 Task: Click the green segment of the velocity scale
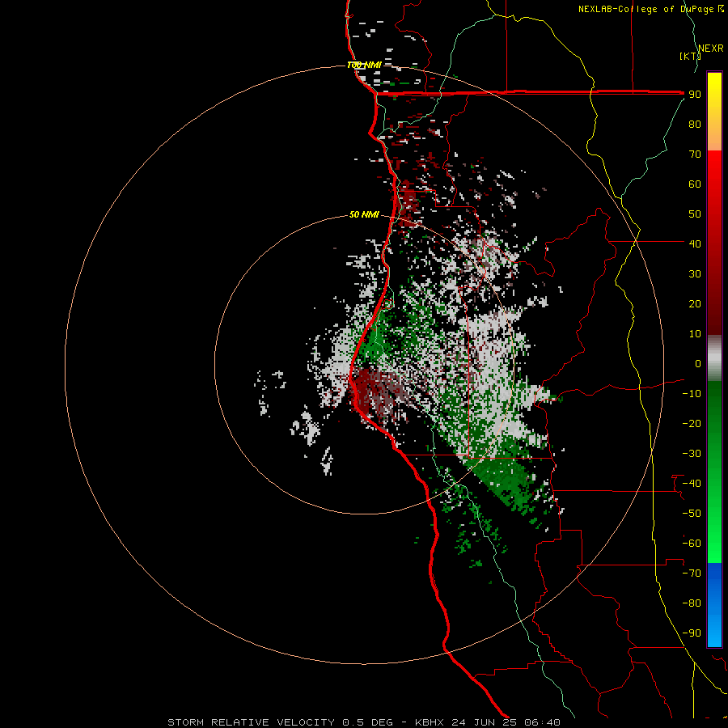pyautogui.click(x=714, y=472)
